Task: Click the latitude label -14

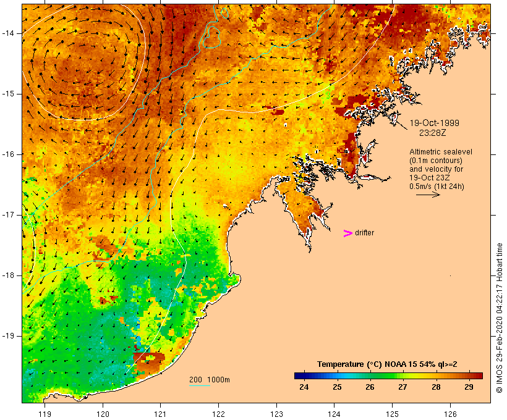Action: click(8, 33)
